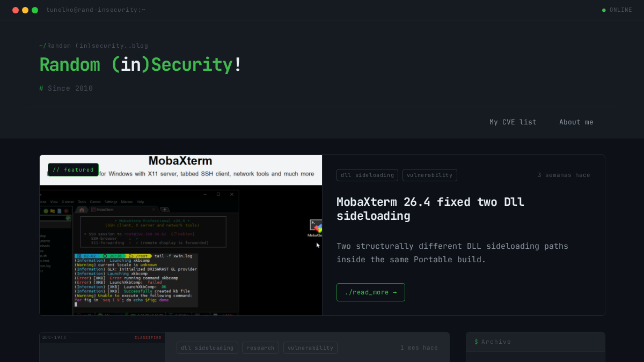
Task: Click the red close window dot
Action: [x=16, y=10]
